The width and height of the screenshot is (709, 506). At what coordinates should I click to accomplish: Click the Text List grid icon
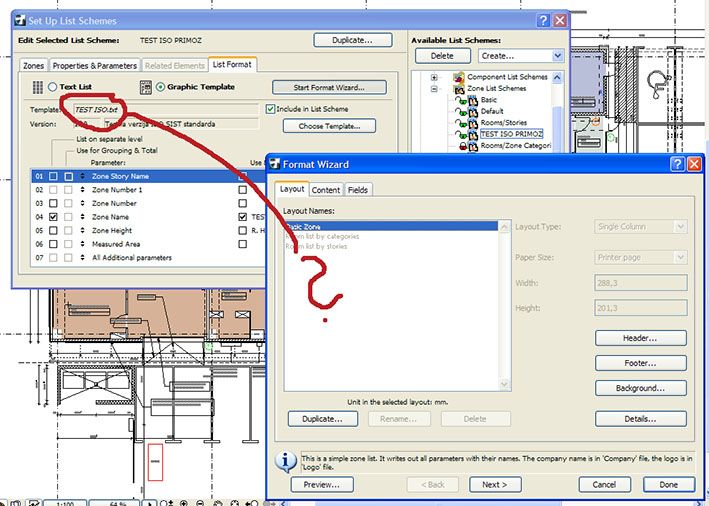[x=38, y=87]
